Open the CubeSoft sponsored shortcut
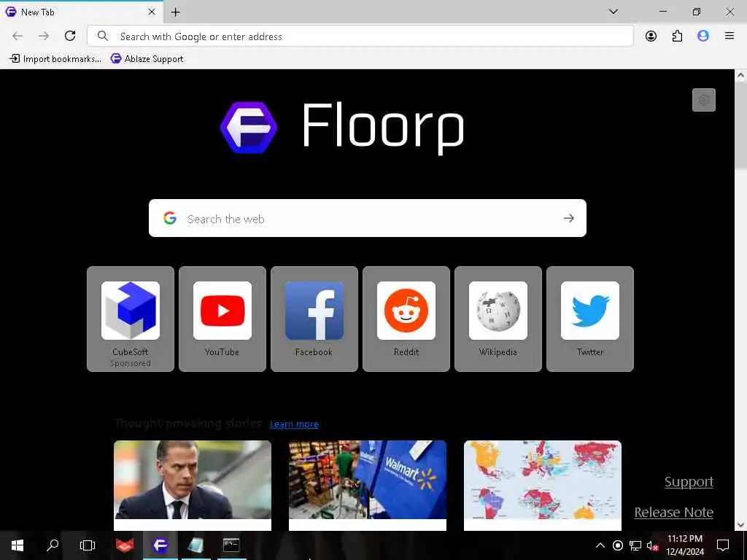 point(131,319)
